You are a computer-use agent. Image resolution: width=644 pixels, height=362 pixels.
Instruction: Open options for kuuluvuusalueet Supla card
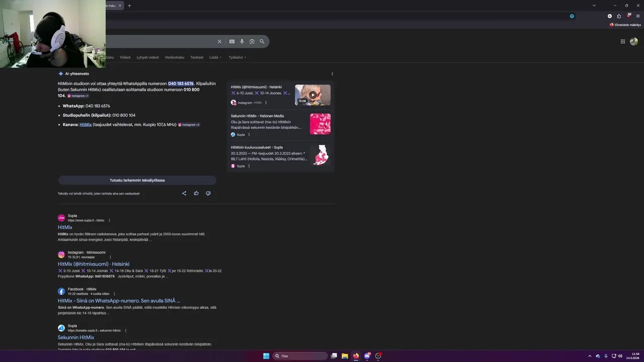coord(249,166)
